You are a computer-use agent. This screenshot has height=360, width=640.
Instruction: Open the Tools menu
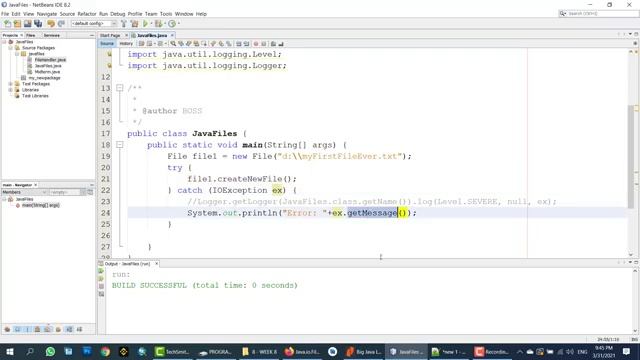(166, 14)
